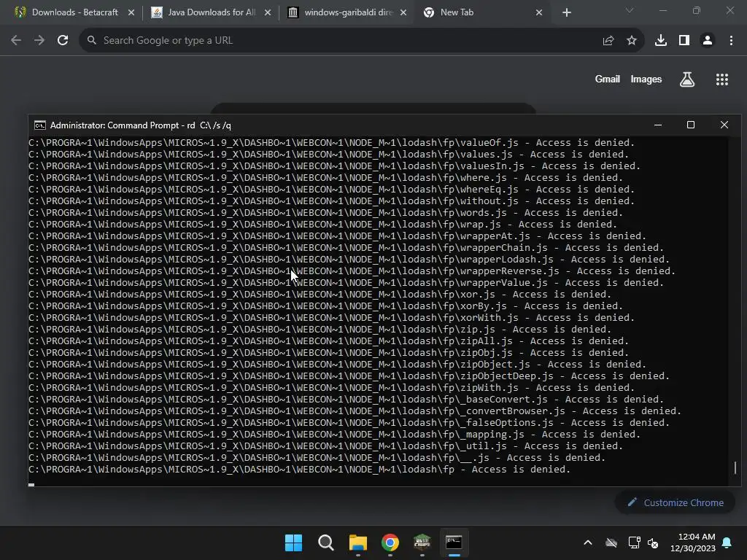Open network status tray icon

tap(634, 542)
